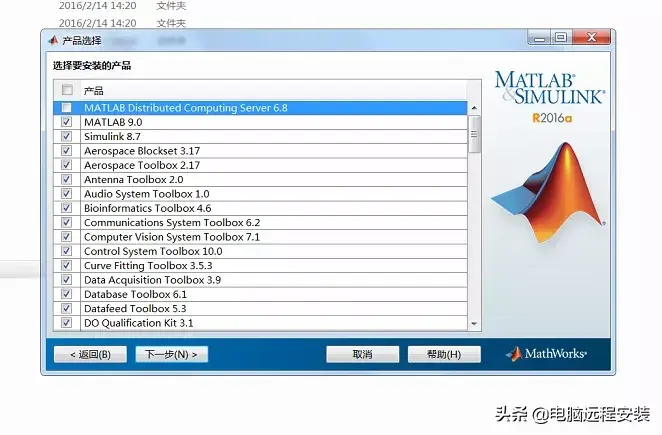Go back with the 返回(B) button

(x=90, y=354)
